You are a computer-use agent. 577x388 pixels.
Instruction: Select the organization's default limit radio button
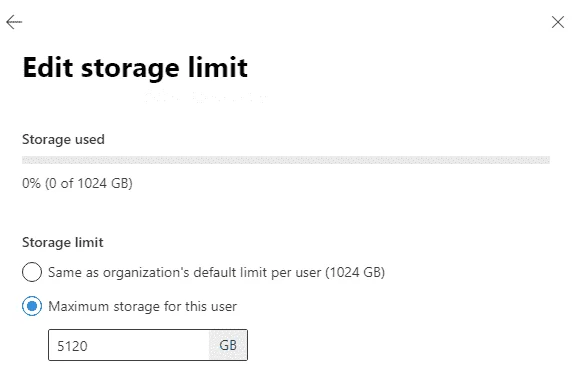[x=32, y=272]
